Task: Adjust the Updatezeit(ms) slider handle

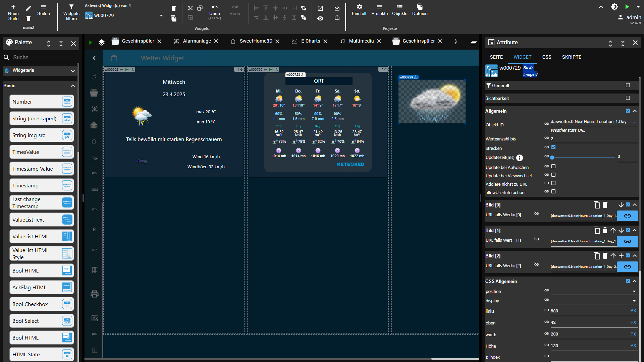Action: (x=552, y=157)
